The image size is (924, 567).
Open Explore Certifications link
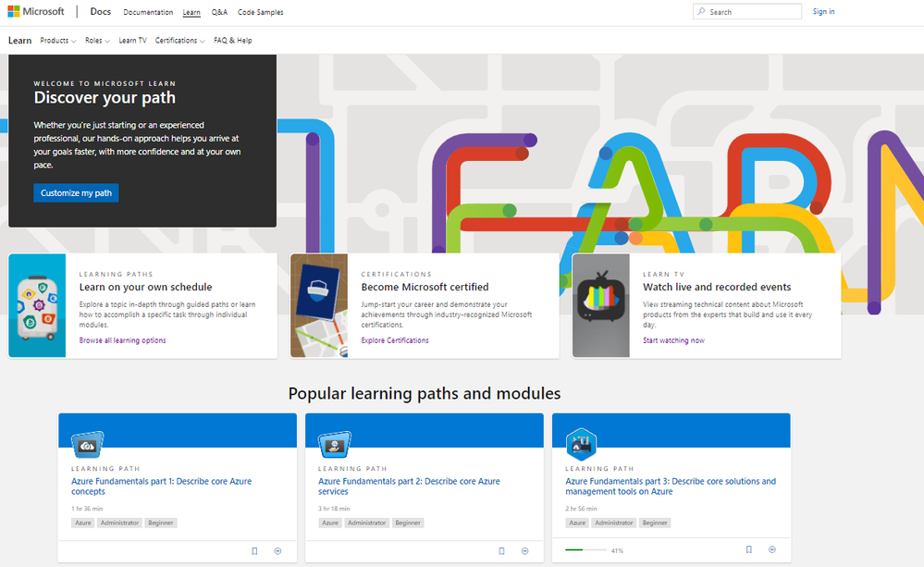pyautogui.click(x=395, y=340)
